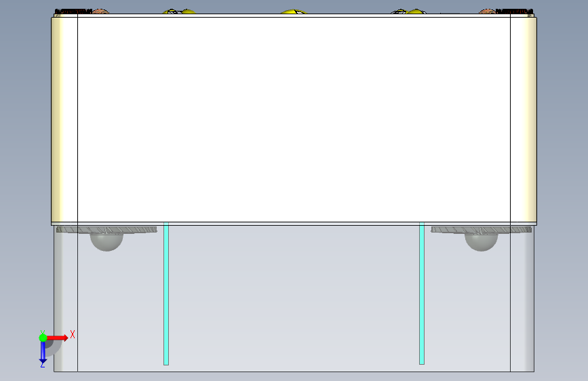Pick the right fan grille component
The width and height of the screenshot is (588, 381).
481,230
